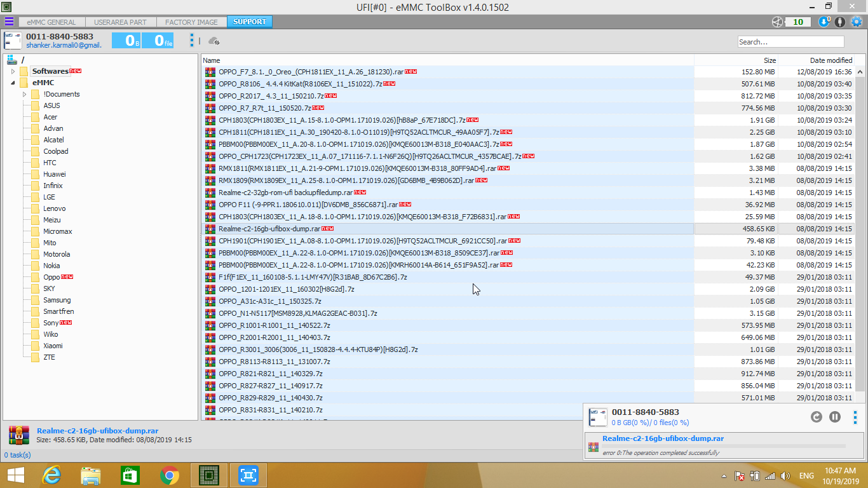868x488 pixels.
Task: Expand the Softwares tree node
Action: 13,71
